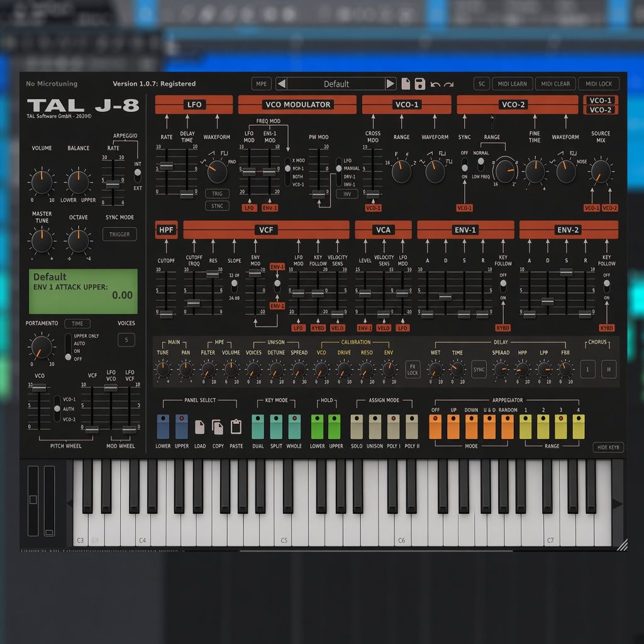Toggle ENV-1 key follow switch
This screenshot has width=644, height=644.
point(503,287)
